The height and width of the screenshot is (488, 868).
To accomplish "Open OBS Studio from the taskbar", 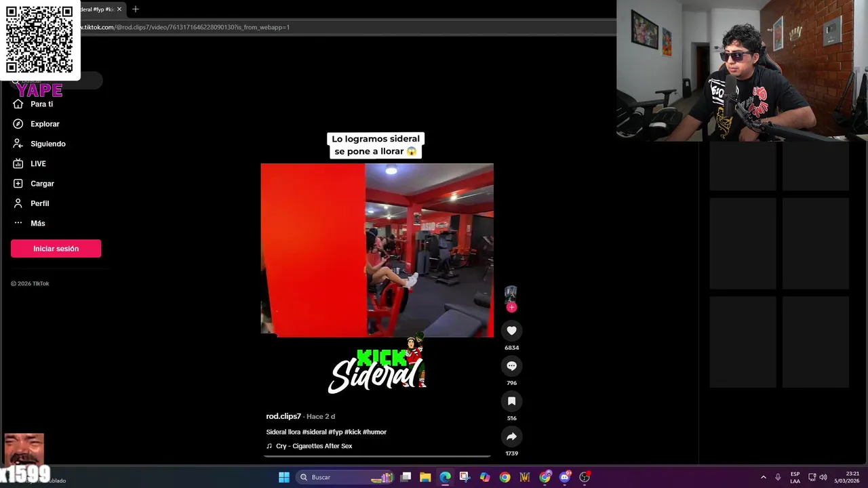I will [x=585, y=477].
